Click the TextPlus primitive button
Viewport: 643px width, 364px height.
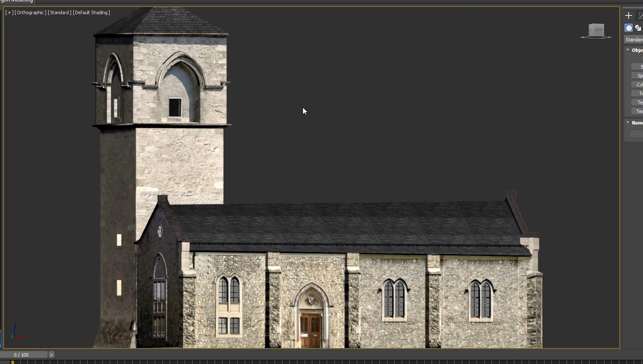click(x=637, y=111)
